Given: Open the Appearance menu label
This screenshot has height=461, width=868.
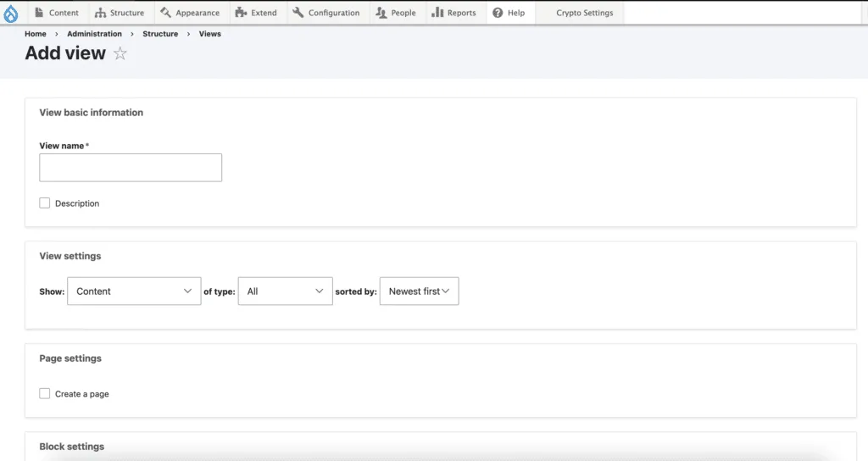Looking at the screenshot, I should click(198, 13).
